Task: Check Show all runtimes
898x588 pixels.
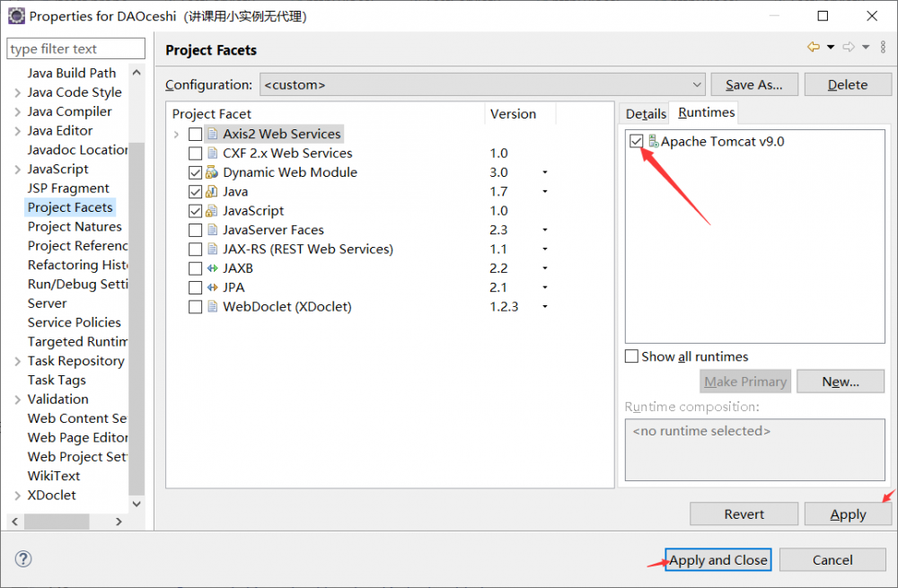Action: tap(631, 356)
